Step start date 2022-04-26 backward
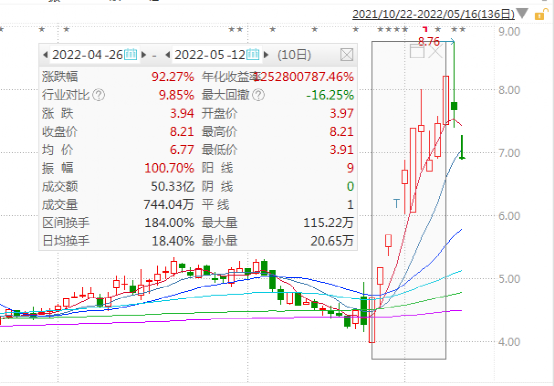554x386 pixels. (x=46, y=55)
